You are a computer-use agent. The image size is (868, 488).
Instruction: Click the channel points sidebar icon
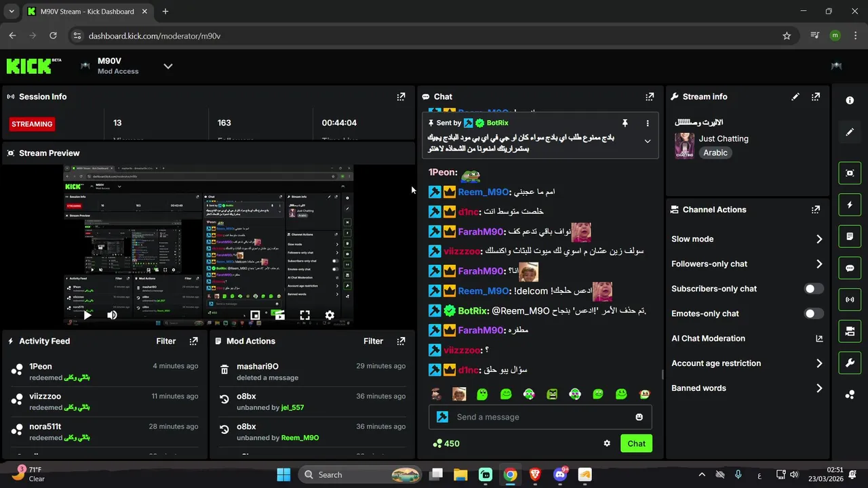pyautogui.click(x=850, y=394)
